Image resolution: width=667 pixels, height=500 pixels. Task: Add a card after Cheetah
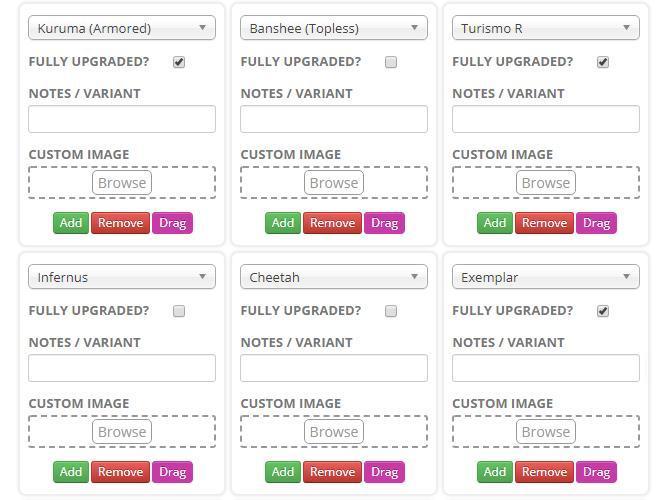point(283,472)
